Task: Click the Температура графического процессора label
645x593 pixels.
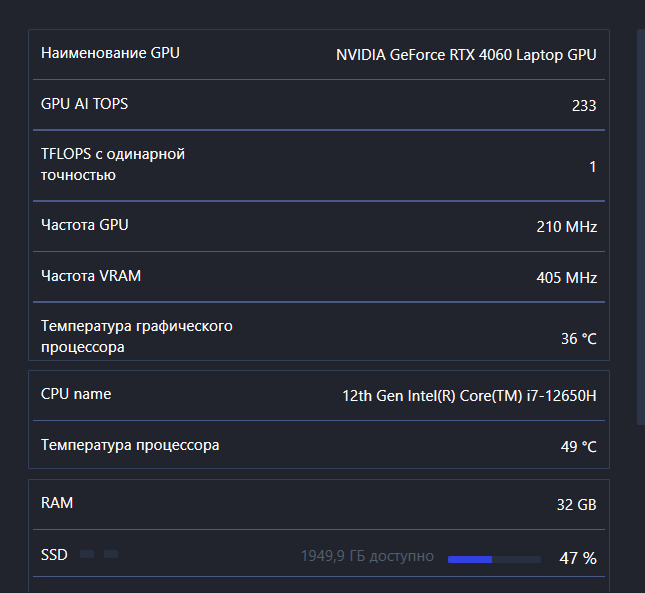Action: (x=137, y=337)
